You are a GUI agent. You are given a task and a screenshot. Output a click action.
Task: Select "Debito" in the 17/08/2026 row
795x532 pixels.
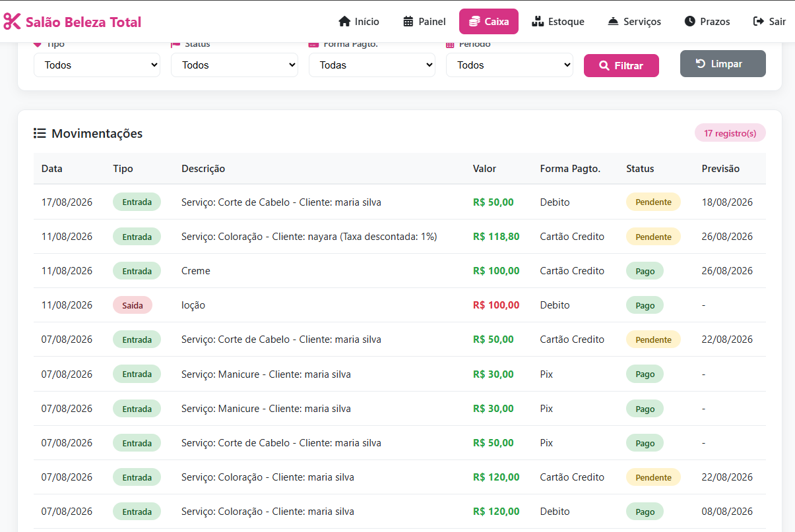555,202
